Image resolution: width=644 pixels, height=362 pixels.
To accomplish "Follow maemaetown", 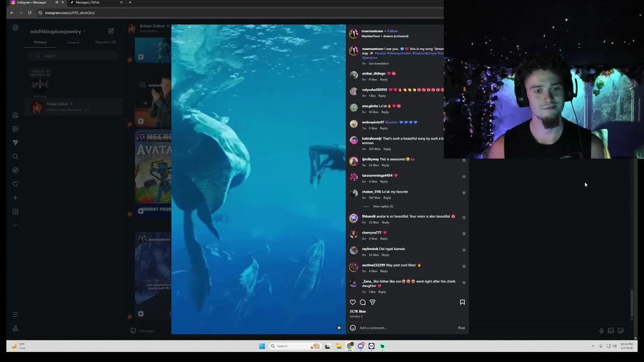I will click(x=392, y=31).
